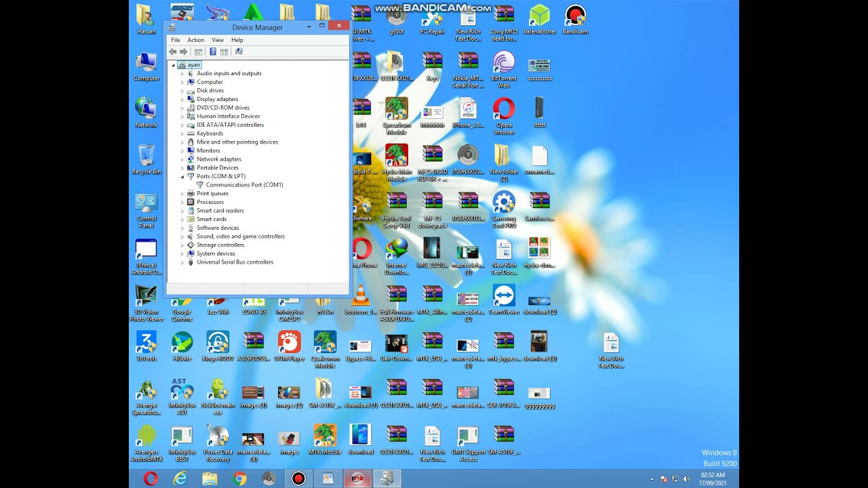This screenshot has height=488, width=868.
Task: Select the Control Panel desktop icon
Action: point(146,210)
